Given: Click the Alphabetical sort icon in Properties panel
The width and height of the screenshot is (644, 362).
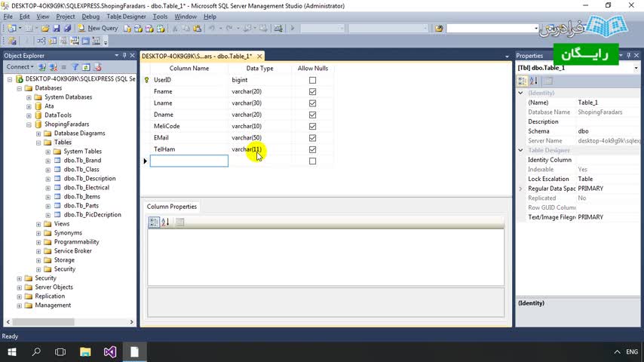Looking at the screenshot, I should pos(533,81).
